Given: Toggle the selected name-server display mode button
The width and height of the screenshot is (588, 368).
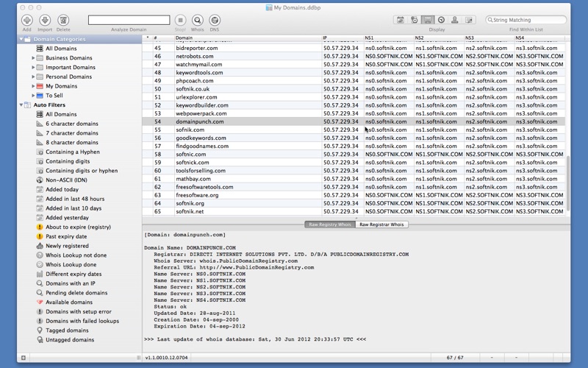Looking at the screenshot, I should pyautogui.click(x=428, y=20).
